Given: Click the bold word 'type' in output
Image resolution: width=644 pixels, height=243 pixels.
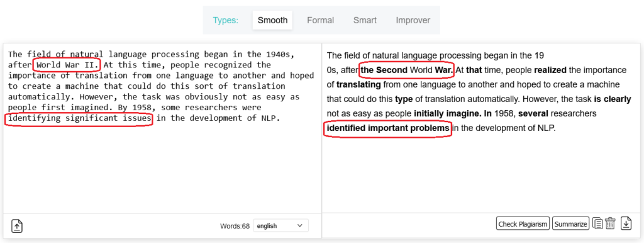Looking at the screenshot, I should point(403,99).
